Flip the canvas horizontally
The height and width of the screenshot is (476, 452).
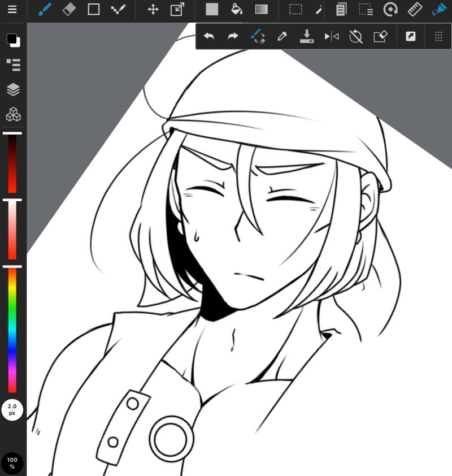[331, 37]
